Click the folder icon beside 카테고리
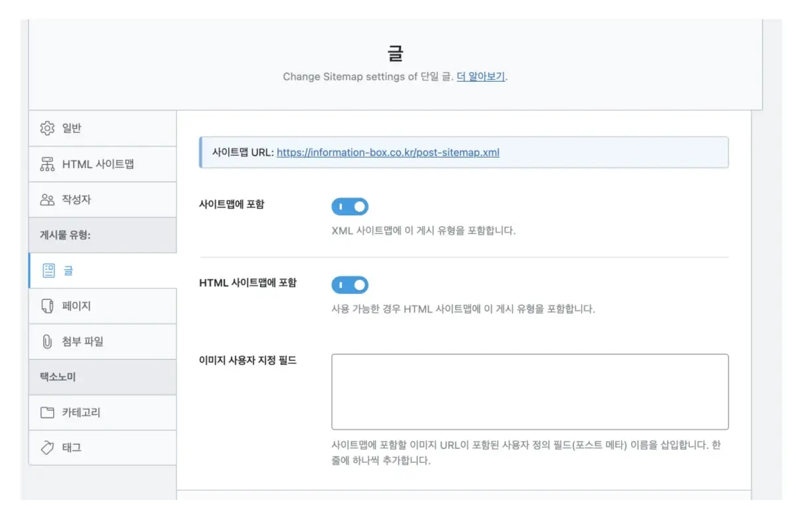The width and height of the screenshot is (798, 532). tap(47, 412)
